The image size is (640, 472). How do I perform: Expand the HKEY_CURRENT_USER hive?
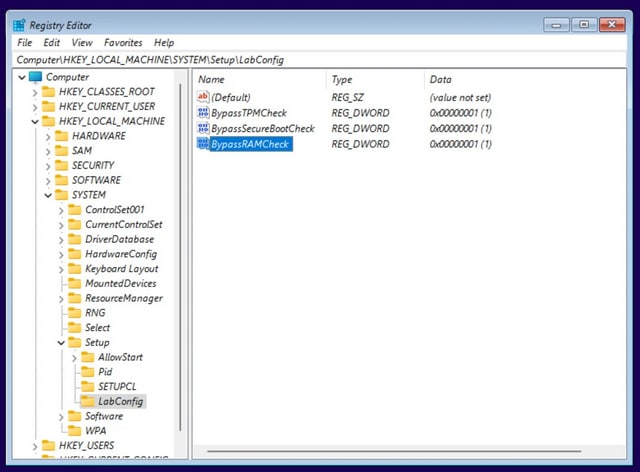35,107
